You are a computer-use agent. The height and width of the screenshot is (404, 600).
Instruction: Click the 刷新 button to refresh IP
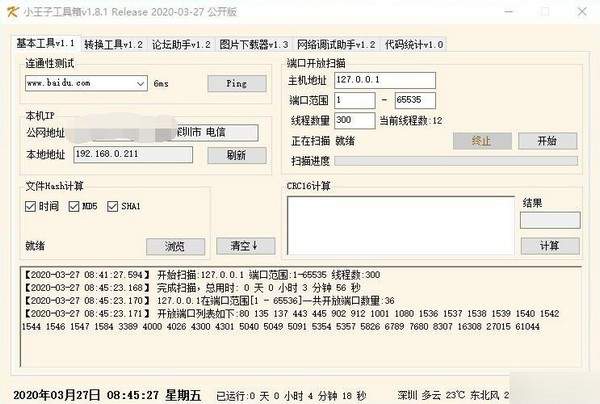pyautogui.click(x=236, y=155)
